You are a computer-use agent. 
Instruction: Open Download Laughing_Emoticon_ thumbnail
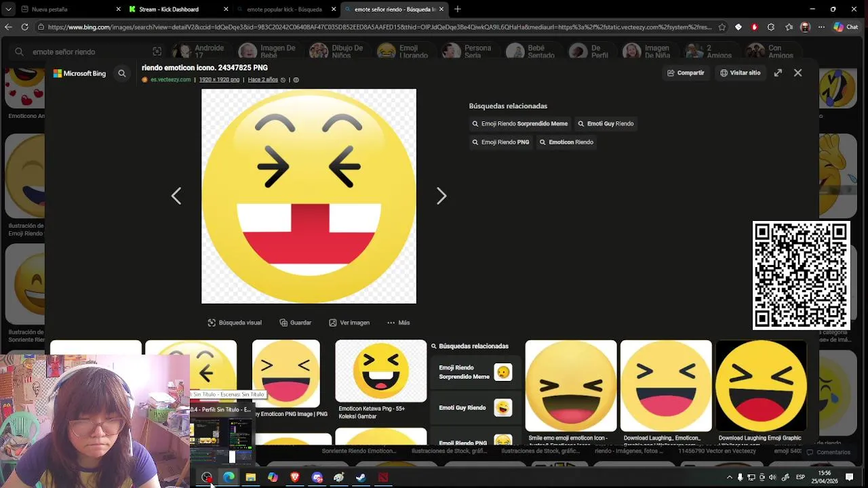pos(666,386)
